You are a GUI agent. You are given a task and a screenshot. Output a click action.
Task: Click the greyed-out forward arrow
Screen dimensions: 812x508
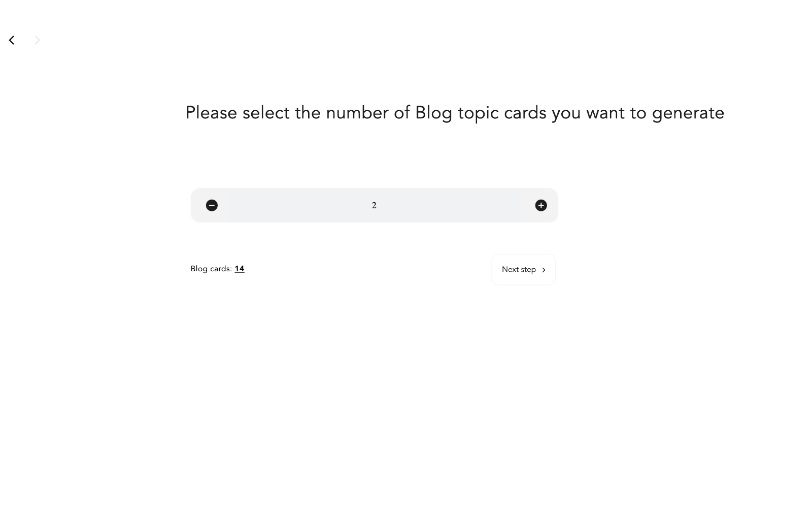tap(37, 40)
